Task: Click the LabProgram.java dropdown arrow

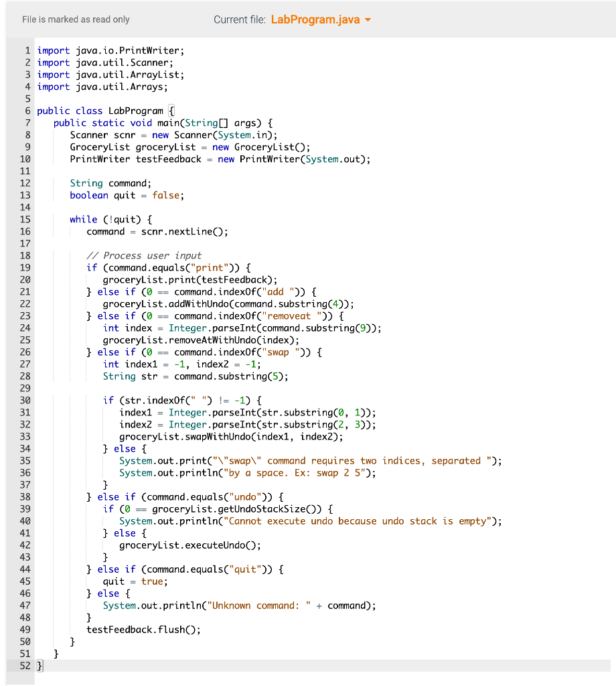Action: point(368,20)
